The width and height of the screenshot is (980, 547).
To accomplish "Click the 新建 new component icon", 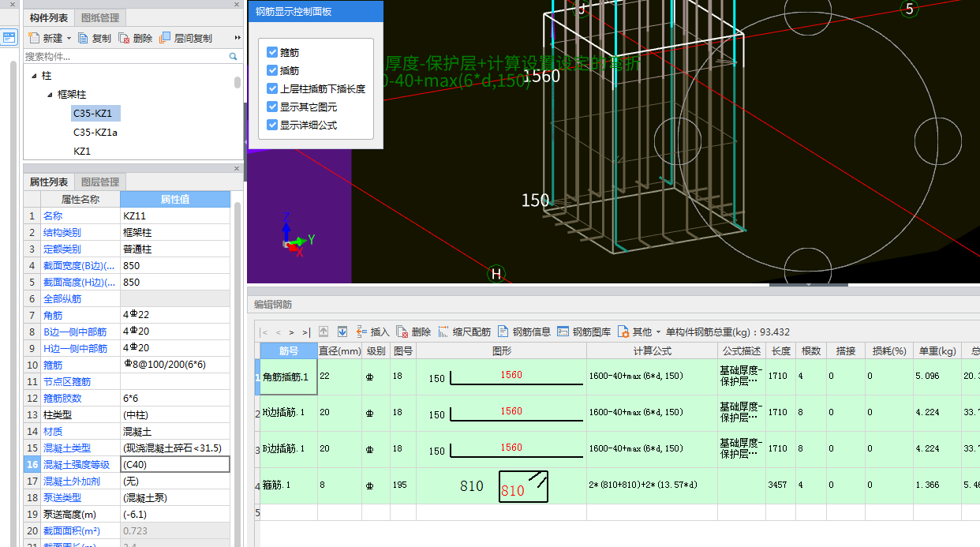I will click(33, 38).
